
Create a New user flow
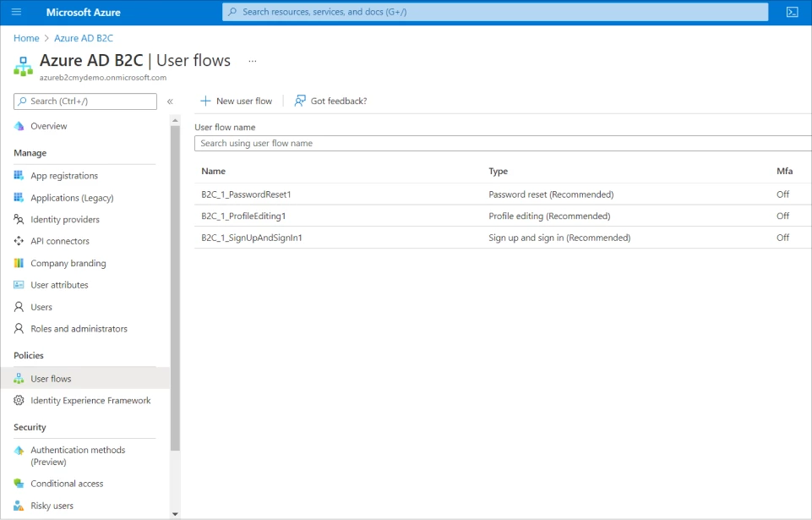236,101
